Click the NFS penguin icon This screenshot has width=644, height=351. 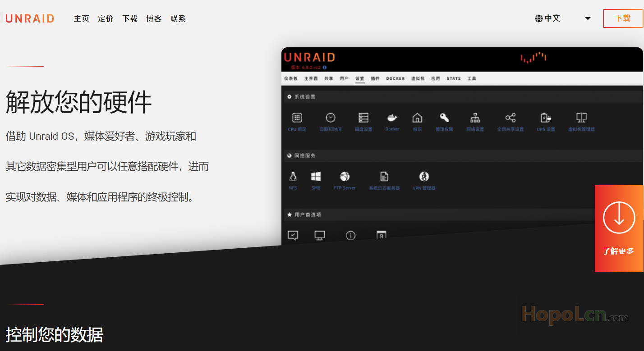[x=293, y=176]
